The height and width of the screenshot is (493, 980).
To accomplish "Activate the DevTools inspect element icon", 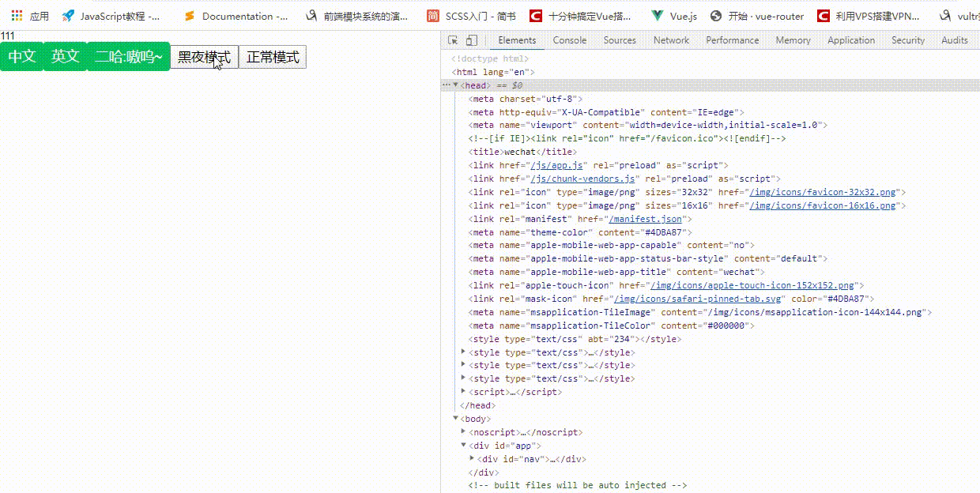I will [x=453, y=40].
